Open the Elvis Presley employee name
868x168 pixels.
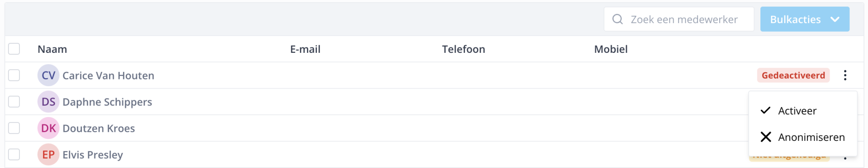point(93,155)
